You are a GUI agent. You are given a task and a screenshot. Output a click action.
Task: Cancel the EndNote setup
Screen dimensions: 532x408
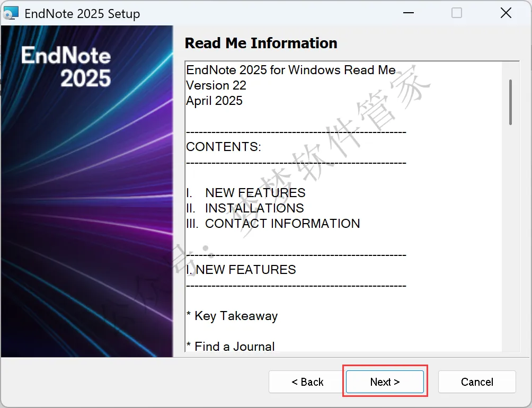[x=477, y=382]
